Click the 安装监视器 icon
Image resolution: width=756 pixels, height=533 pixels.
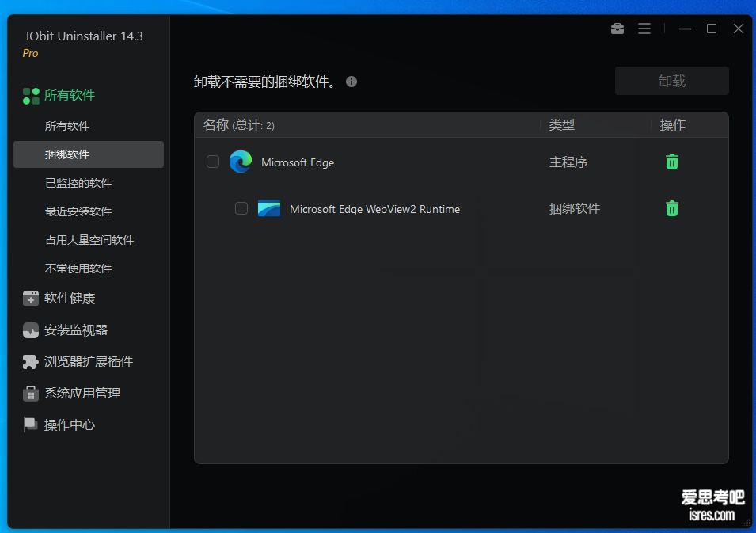point(31,330)
